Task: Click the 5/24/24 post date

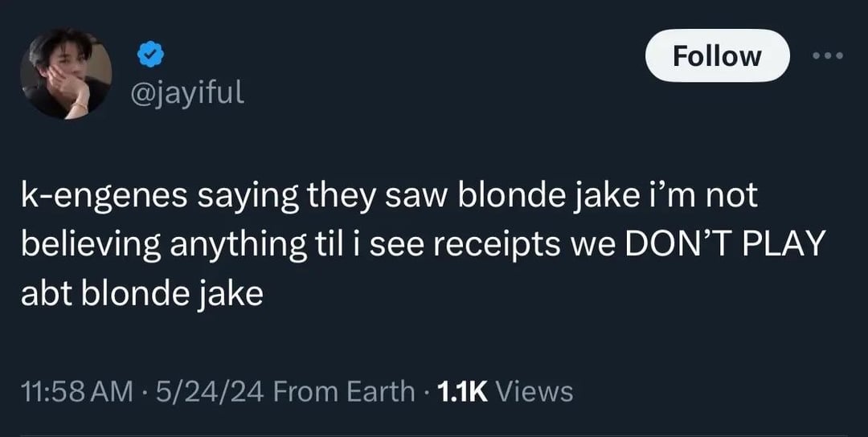Action: pyautogui.click(x=209, y=392)
